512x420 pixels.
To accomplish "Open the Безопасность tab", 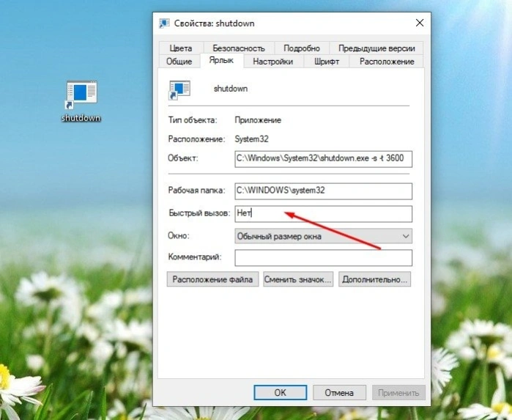I will click(239, 48).
